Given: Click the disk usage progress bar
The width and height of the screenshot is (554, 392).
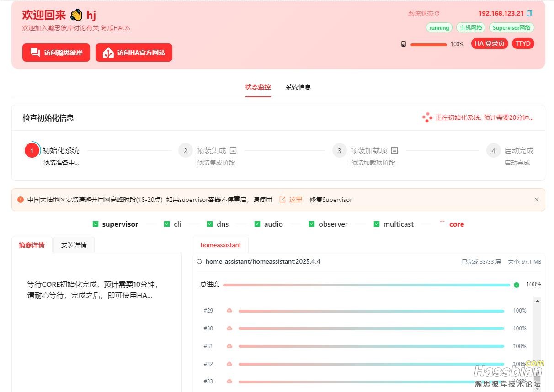Looking at the screenshot, I should [429, 44].
